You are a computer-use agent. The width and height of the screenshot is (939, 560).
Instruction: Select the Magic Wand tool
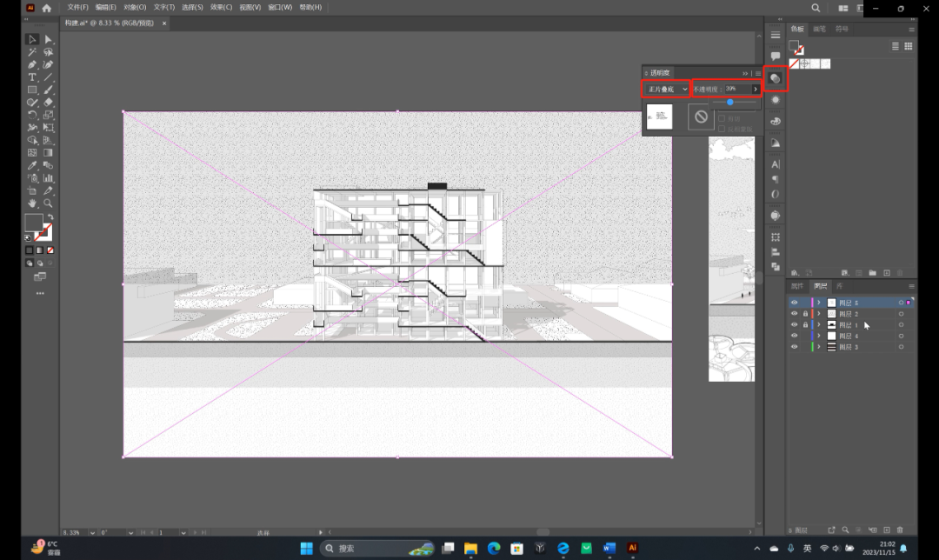32,52
